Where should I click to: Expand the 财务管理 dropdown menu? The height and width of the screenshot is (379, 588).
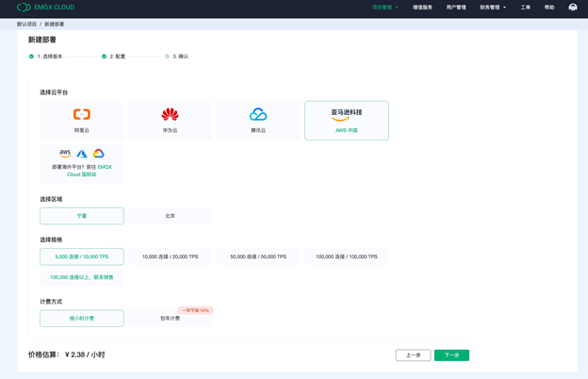coord(493,8)
